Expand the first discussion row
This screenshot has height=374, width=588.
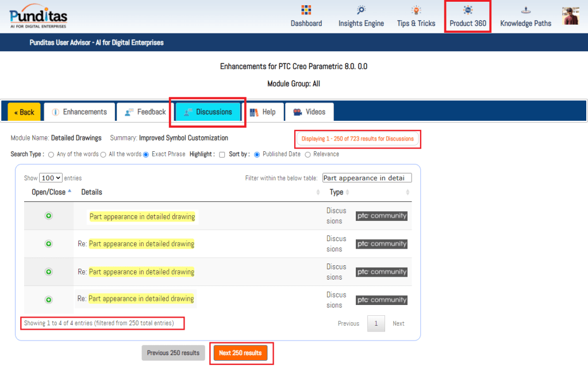49,216
